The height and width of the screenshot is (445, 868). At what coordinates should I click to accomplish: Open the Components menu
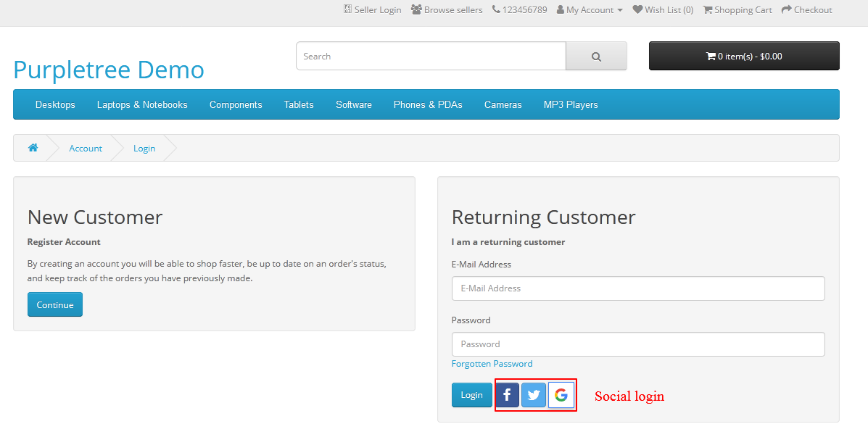pyautogui.click(x=236, y=104)
